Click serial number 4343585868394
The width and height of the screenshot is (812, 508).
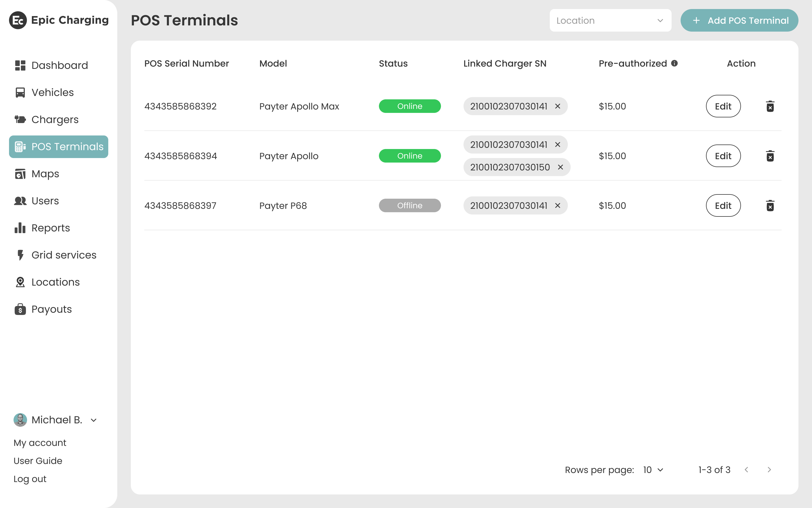tap(180, 156)
